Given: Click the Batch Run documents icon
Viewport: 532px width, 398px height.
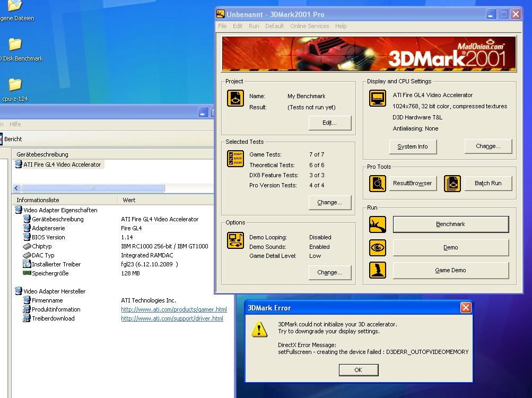Looking at the screenshot, I should click(x=452, y=184).
